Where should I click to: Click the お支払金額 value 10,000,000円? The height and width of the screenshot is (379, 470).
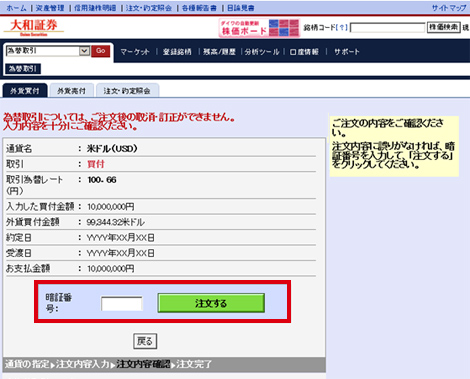[x=111, y=269]
